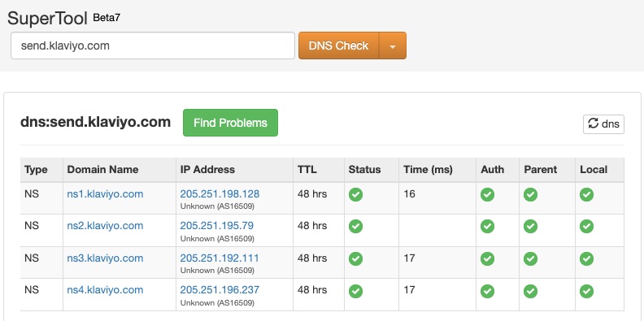Open the ns1.klaviyo.com domain link
Viewport: 644px width, 321px height.
(x=105, y=193)
